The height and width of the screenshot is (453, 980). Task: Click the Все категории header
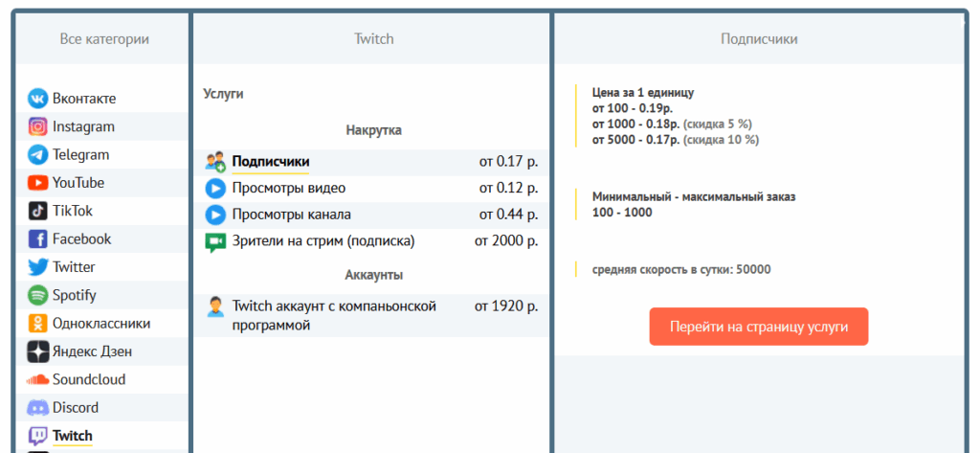click(x=104, y=39)
